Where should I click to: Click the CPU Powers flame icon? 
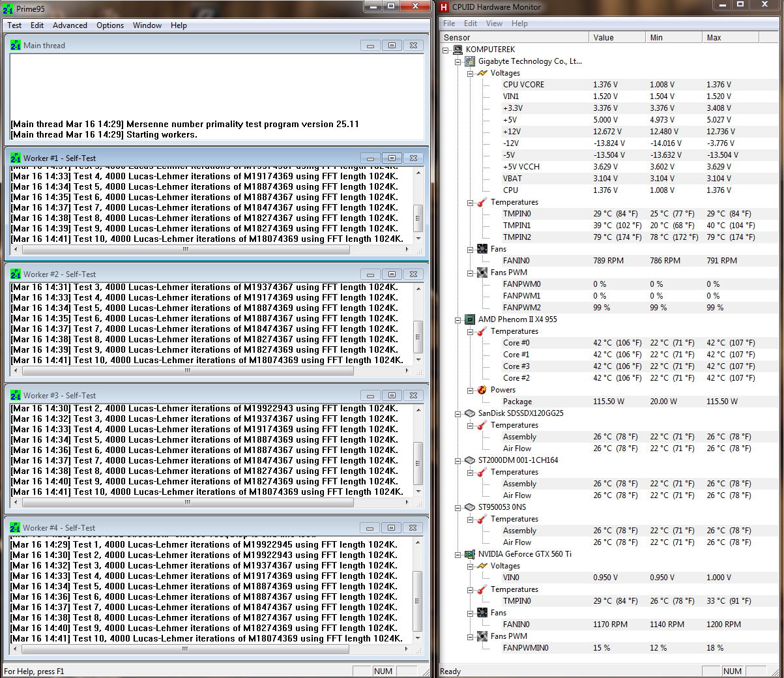[x=482, y=390]
